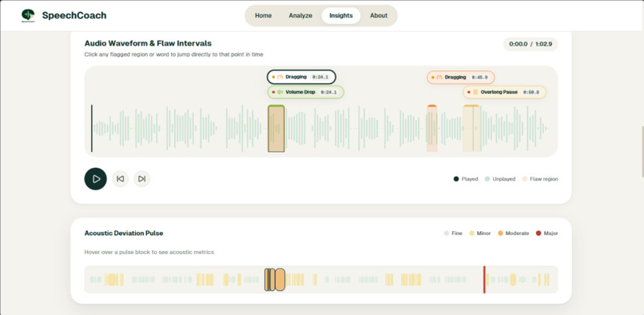This screenshot has width=644, height=315.
Task: Switch to the Analyze tab
Action: pyautogui.click(x=300, y=16)
